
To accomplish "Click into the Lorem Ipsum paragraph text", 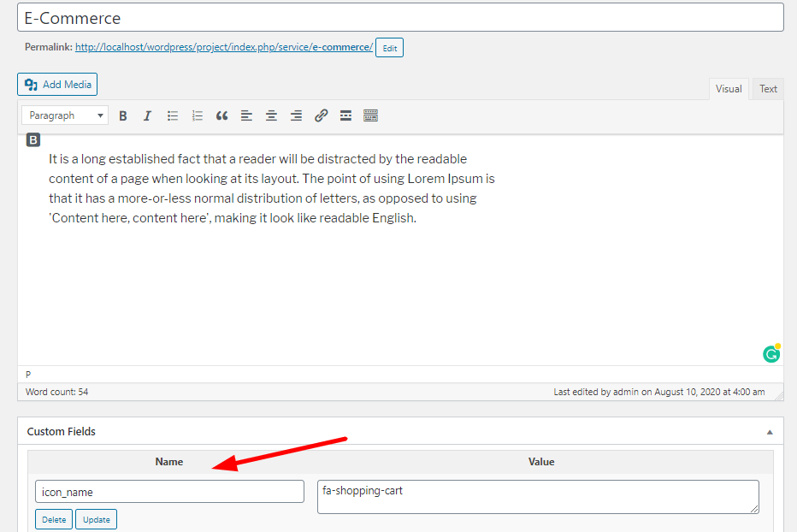I will 271,188.
